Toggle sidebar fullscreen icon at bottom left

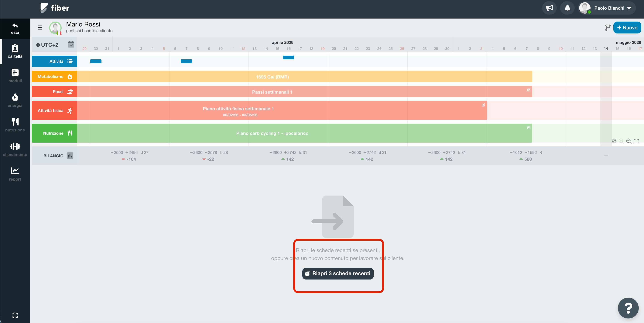coord(15,315)
